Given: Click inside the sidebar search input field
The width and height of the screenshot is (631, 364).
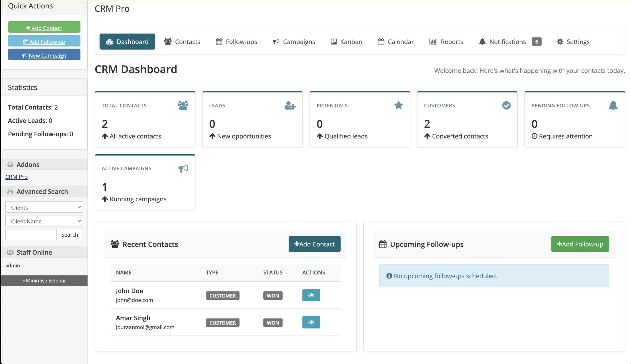Looking at the screenshot, I should [31, 234].
